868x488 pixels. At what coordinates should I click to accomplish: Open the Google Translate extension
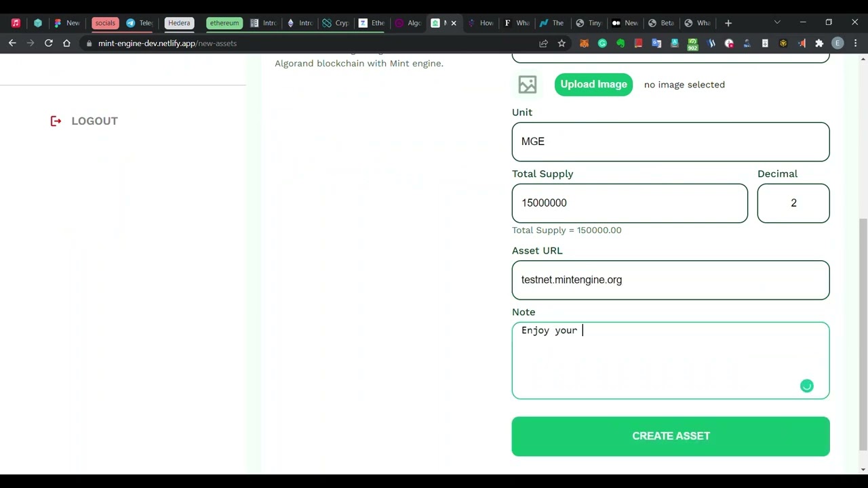(x=656, y=43)
